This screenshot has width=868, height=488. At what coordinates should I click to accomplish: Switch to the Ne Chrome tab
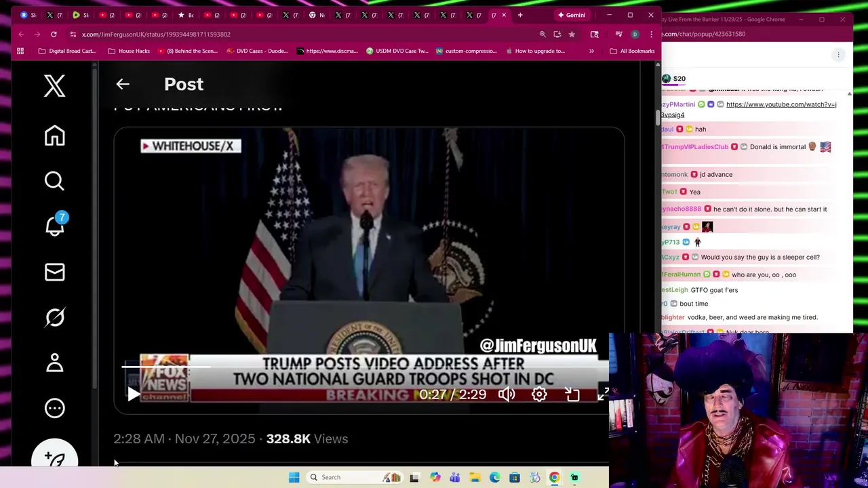[317, 15]
